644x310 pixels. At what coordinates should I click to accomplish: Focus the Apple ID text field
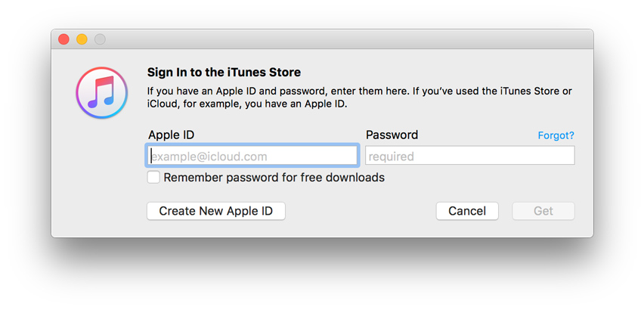coord(252,156)
